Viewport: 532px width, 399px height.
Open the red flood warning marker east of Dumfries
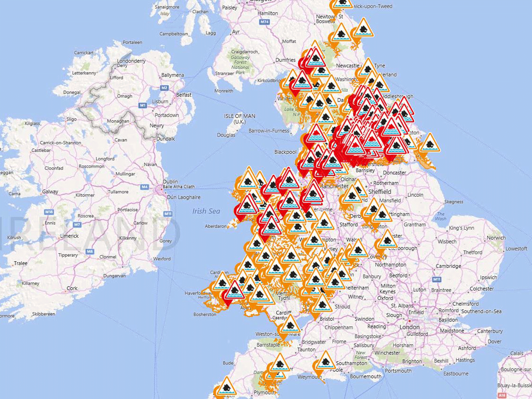315,59
